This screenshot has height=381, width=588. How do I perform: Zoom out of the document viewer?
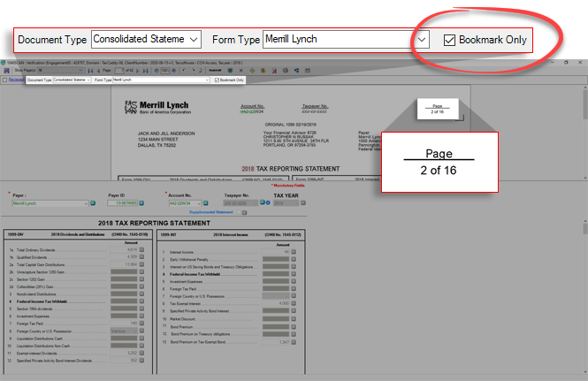point(157,71)
